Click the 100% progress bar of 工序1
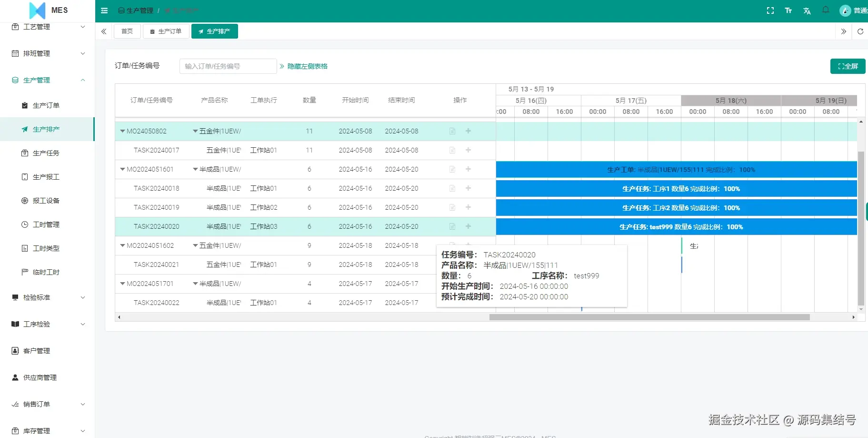 (x=676, y=188)
